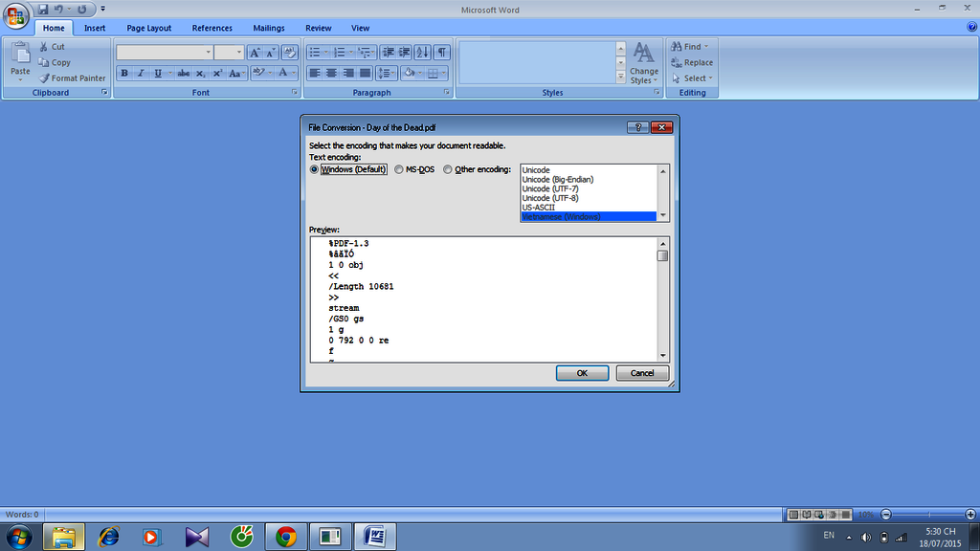Click the Shrink Font icon
The width and height of the screenshot is (980, 551).
click(x=271, y=53)
